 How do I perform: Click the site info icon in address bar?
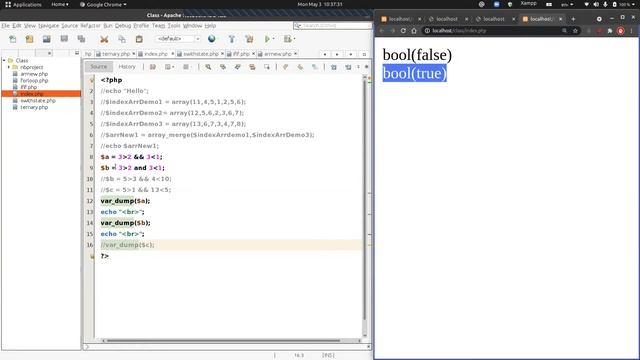coord(427,31)
